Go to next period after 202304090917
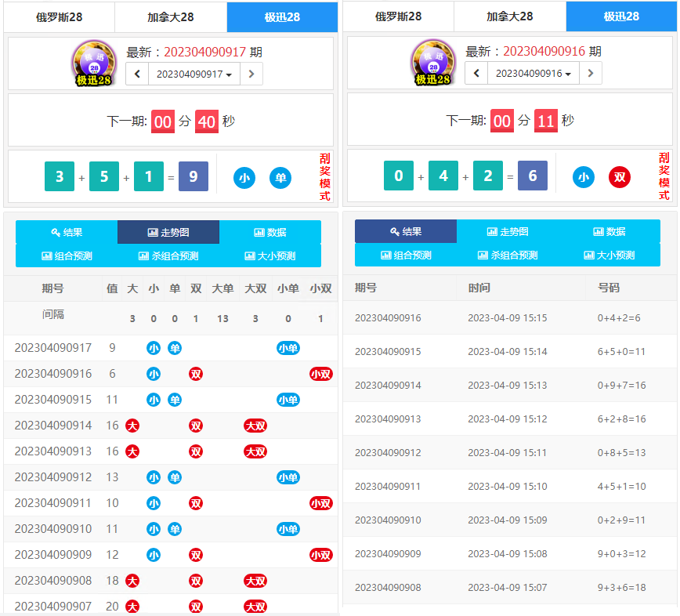 pyautogui.click(x=251, y=74)
